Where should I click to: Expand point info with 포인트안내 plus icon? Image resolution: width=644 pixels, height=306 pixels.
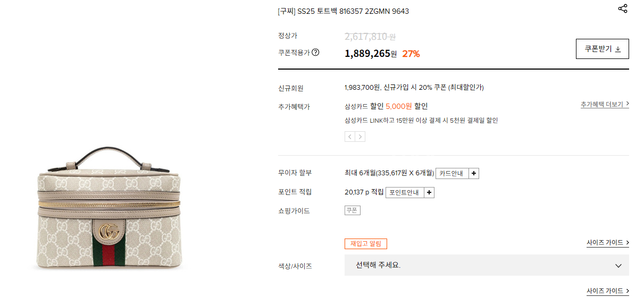pyautogui.click(x=429, y=192)
